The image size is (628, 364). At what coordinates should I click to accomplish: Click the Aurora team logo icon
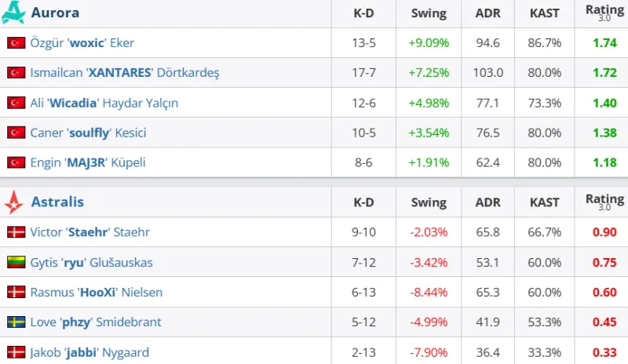tap(14, 13)
